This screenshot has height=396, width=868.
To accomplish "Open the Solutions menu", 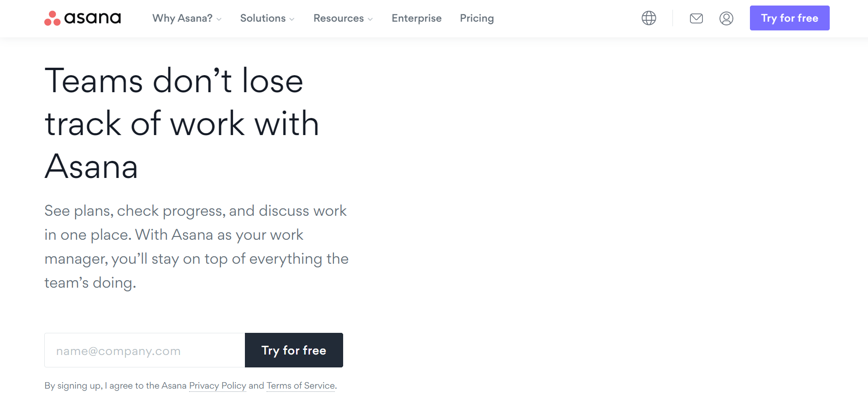I will (268, 18).
